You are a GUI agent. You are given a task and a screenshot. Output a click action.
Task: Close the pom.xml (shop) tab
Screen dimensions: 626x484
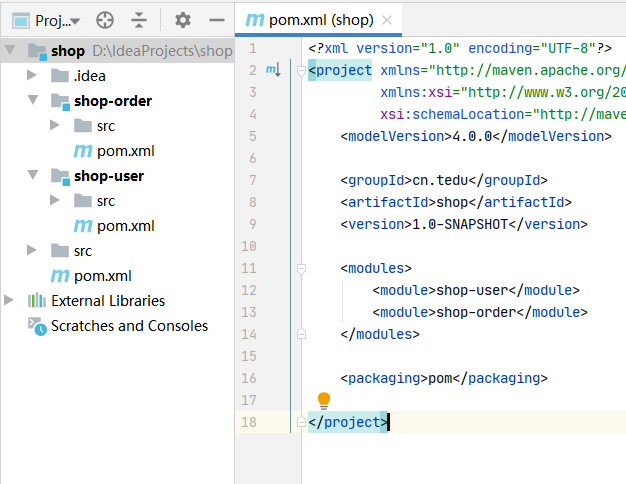click(386, 20)
